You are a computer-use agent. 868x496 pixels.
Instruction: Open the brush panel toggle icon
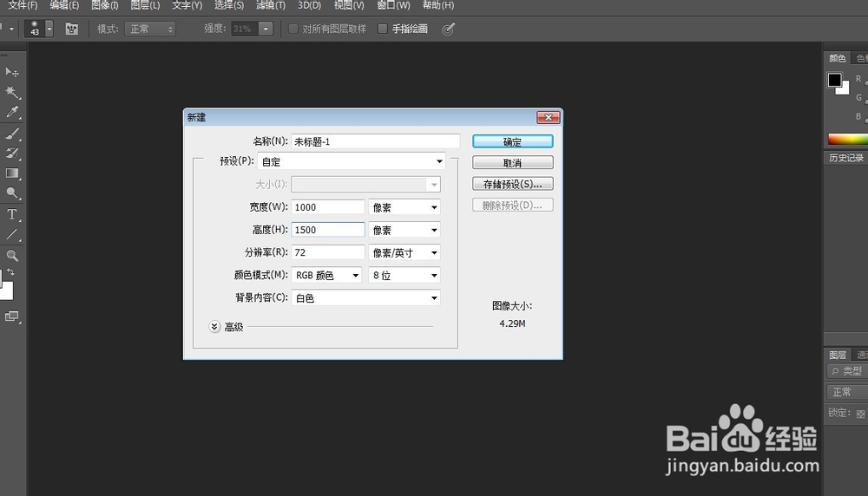click(71, 29)
